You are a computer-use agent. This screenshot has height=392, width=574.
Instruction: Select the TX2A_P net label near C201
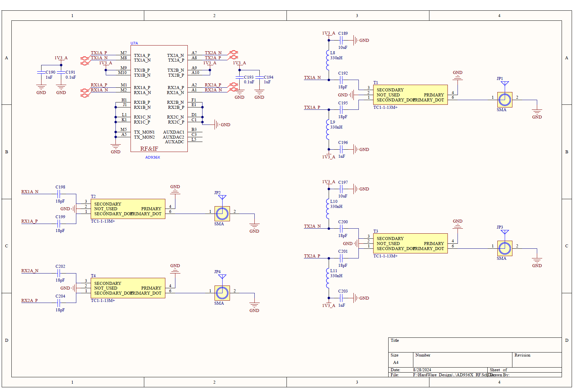pyautogui.click(x=312, y=256)
